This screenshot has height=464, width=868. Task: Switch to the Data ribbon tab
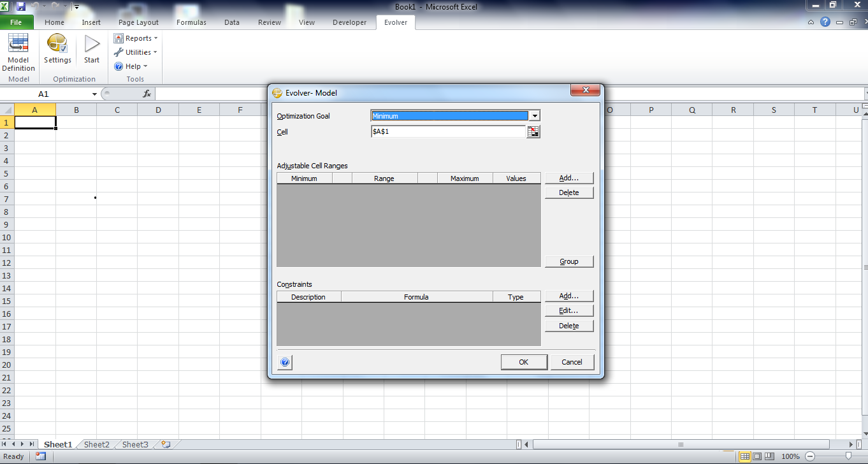click(232, 22)
